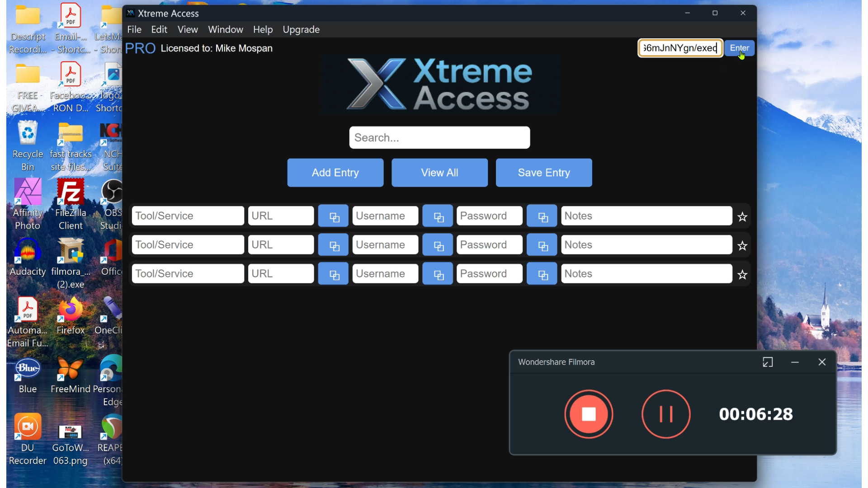Open the Window menu
868x488 pixels.
(x=226, y=29)
